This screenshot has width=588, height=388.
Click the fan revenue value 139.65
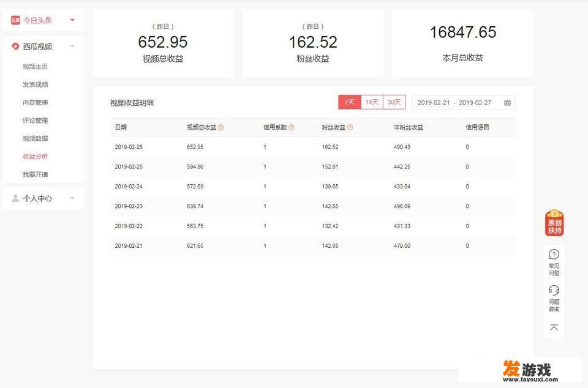coord(330,187)
